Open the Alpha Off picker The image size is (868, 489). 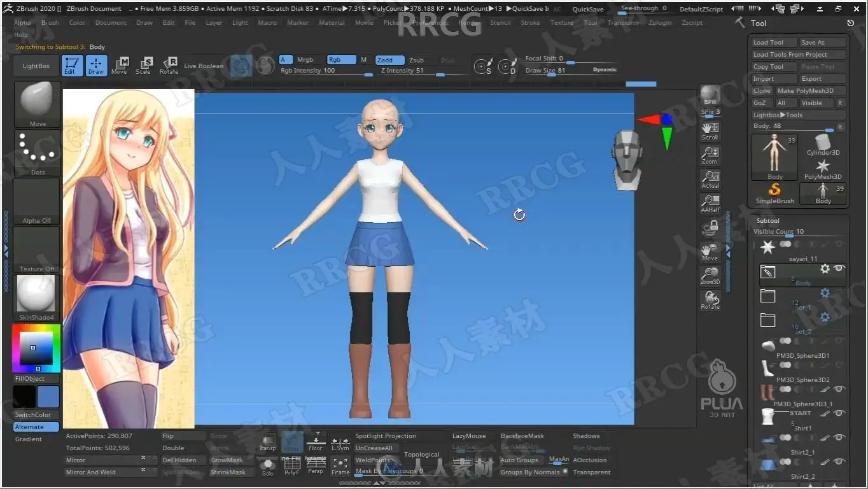point(38,201)
